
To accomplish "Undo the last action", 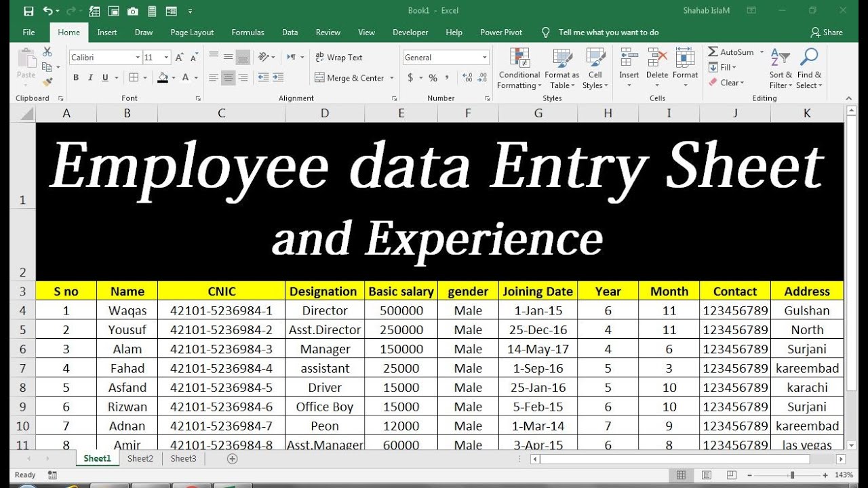I will tap(47, 11).
